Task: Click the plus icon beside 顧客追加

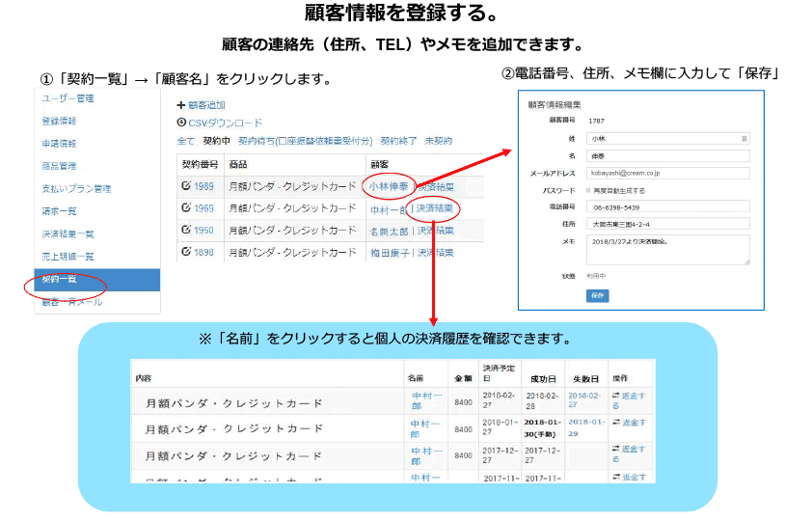Action: (x=180, y=105)
